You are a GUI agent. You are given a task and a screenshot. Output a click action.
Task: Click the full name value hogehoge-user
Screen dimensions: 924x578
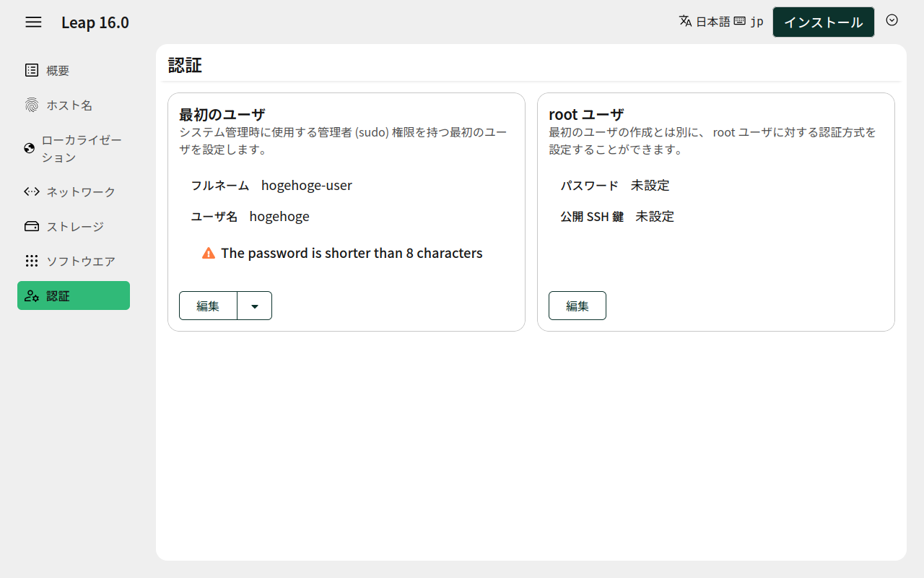307,185
